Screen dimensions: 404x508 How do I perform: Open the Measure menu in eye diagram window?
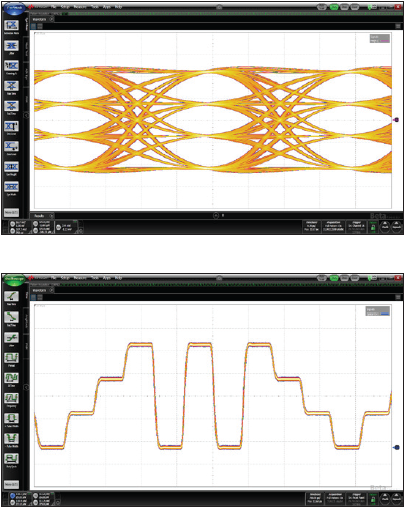point(80,7)
